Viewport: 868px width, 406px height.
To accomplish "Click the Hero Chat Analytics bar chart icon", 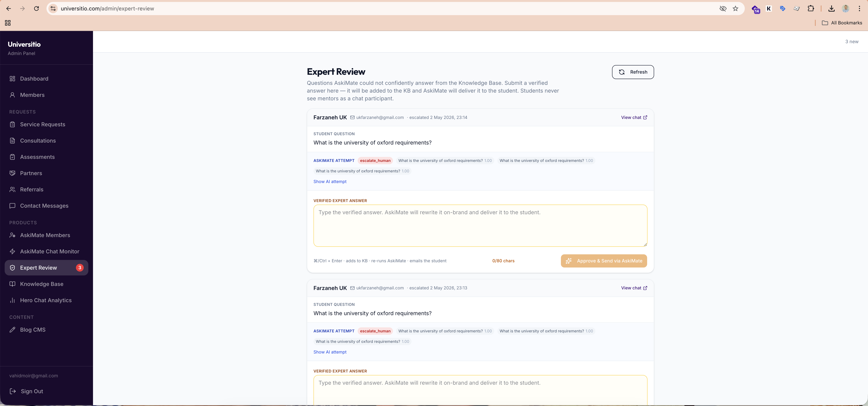I will 12,300.
